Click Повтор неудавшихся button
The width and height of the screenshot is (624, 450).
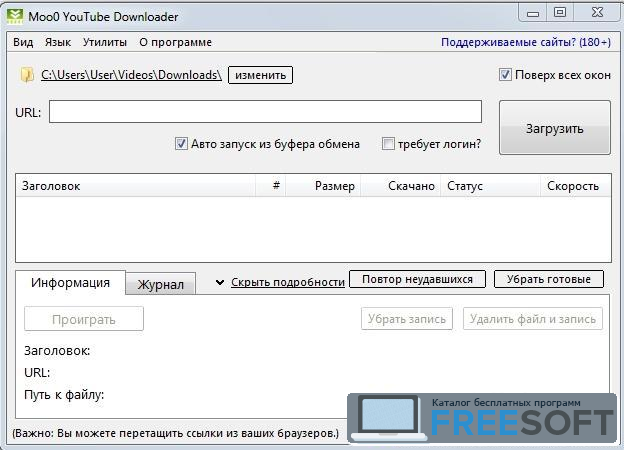click(x=417, y=279)
